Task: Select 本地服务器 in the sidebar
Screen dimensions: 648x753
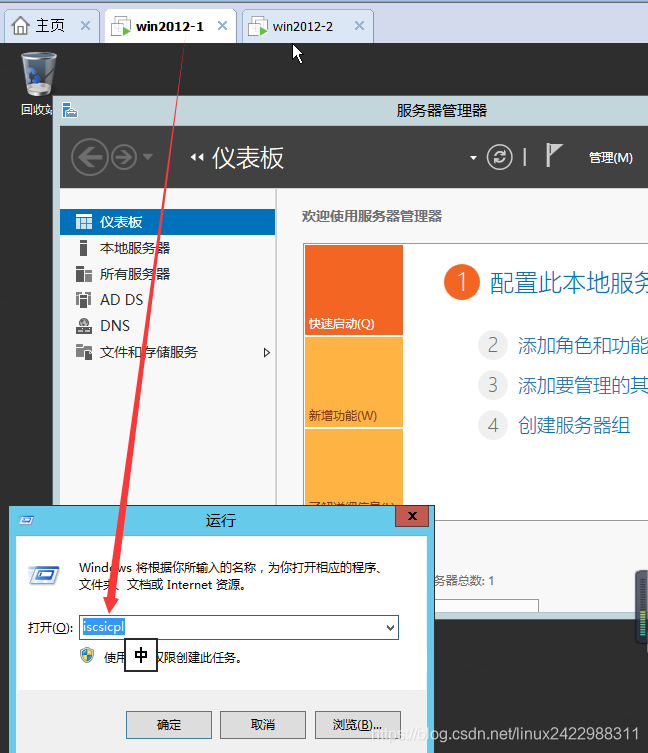Action: 167,248
